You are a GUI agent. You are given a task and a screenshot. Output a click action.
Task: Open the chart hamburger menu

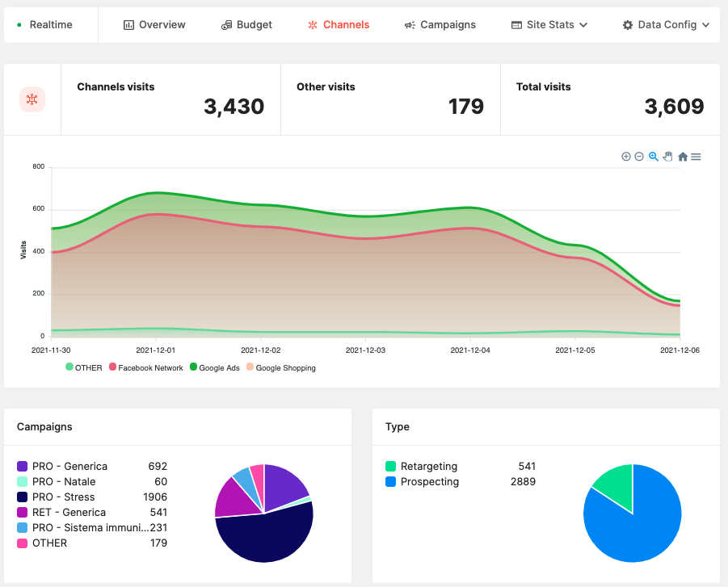(x=696, y=157)
